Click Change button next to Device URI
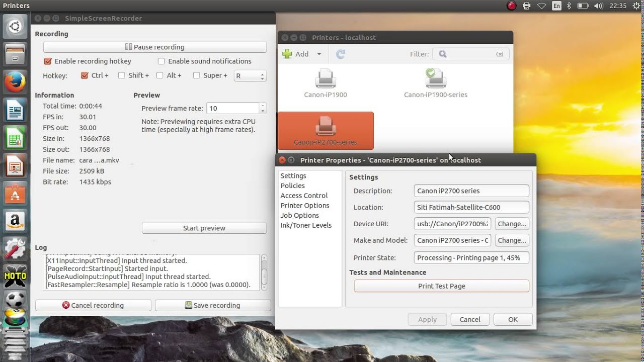644x362 pixels. click(x=512, y=224)
